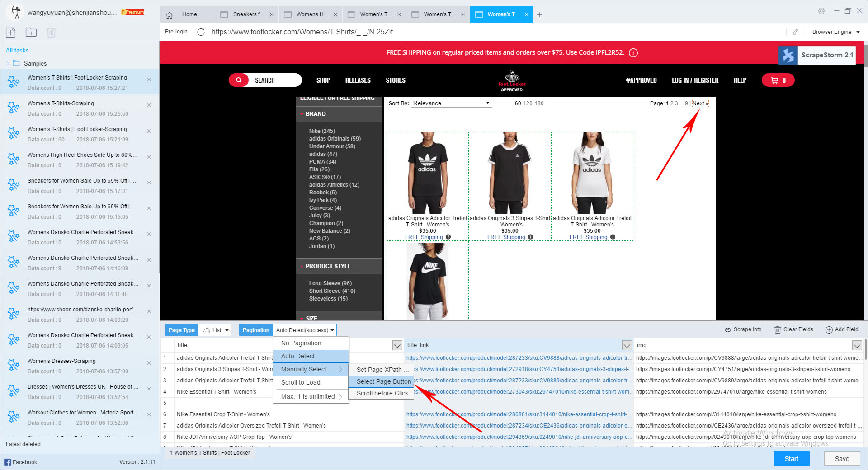The height and width of the screenshot is (470, 868).
Task: Click the adidas Originals 3 Stripes T-Shirt thumbnail
Action: tap(510, 173)
